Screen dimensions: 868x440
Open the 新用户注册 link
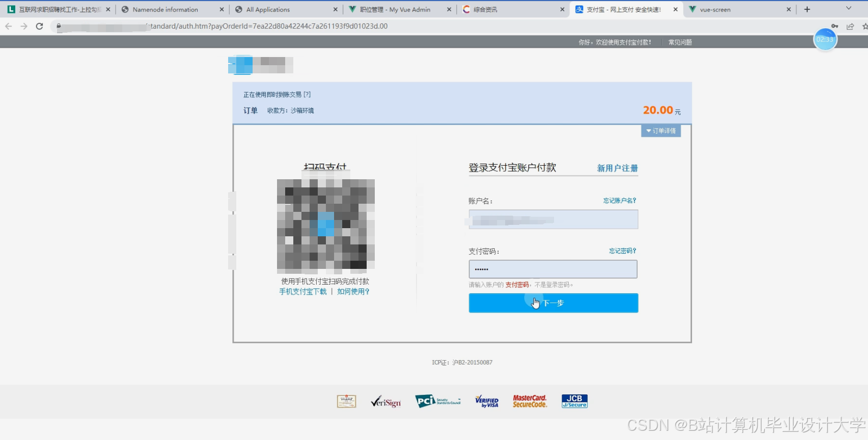click(618, 168)
